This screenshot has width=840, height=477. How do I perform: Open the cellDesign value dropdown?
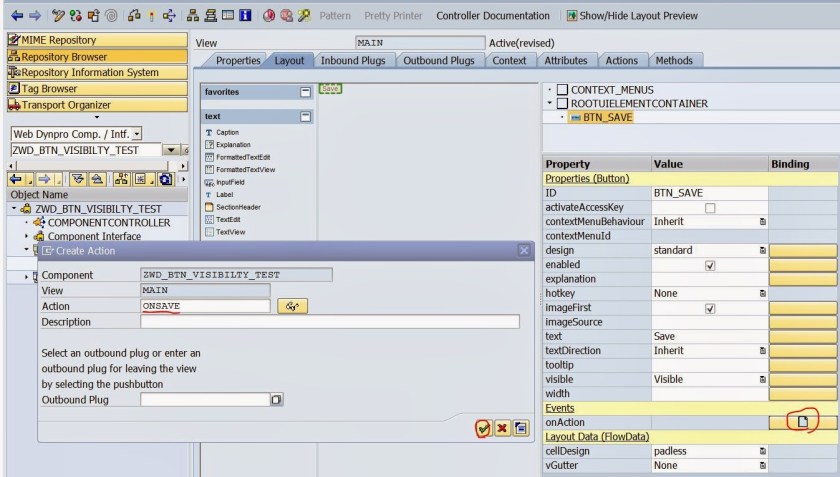click(x=763, y=451)
